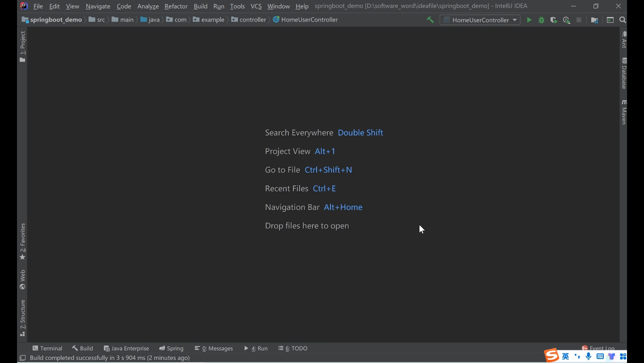Open Search Everywhere magnifier icon
This screenshot has height=363, width=644.
click(623, 20)
